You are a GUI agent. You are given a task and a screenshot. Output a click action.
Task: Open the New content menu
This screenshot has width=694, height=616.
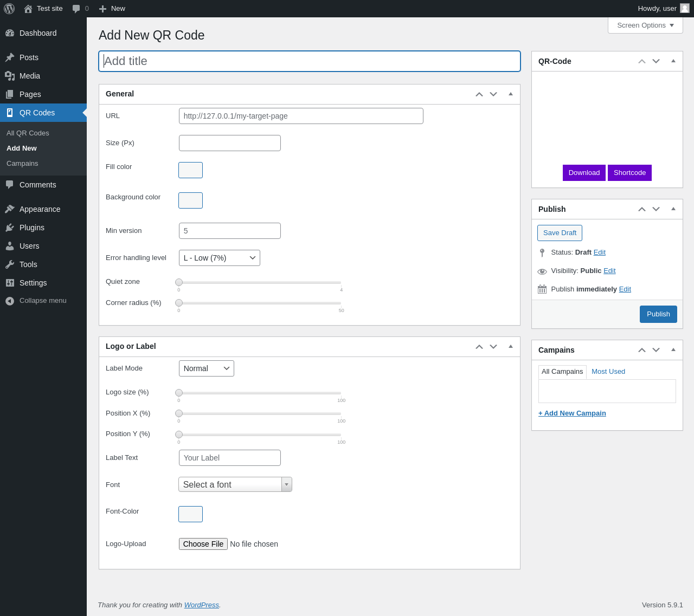(x=112, y=9)
